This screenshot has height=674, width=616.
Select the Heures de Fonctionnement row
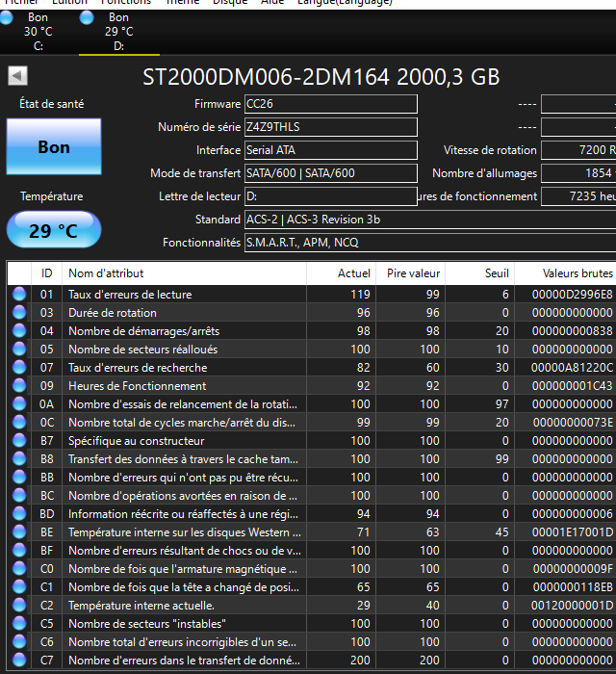coord(312,385)
